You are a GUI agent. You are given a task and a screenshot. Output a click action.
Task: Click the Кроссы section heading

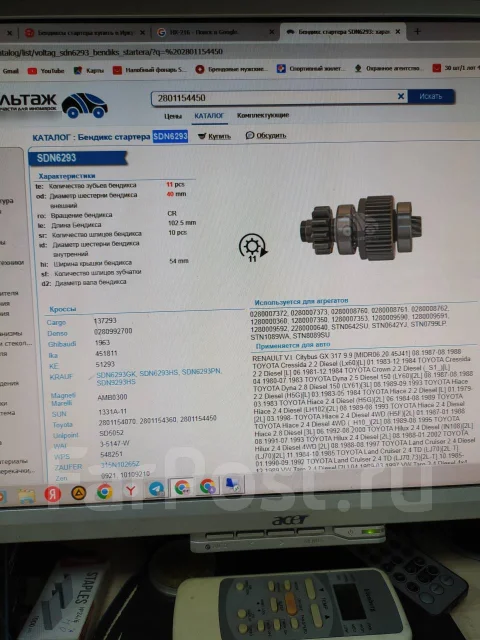[62, 309]
